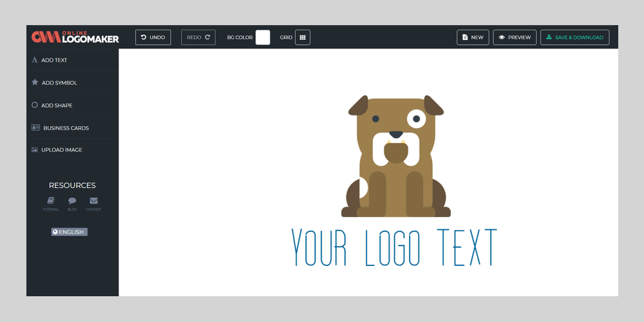Create a New logo

click(x=473, y=37)
